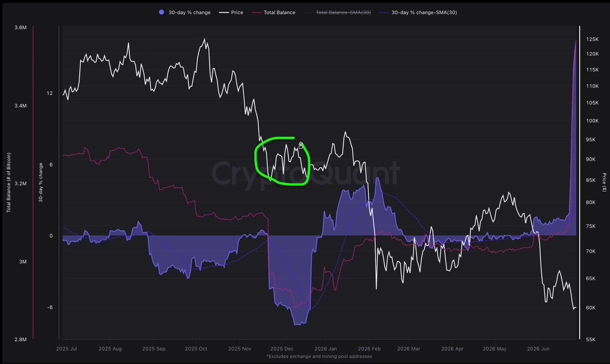610x364 pixels.
Task: Enable the struck-through Total Balance-SMA(30) legend series
Action: click(x=337, y=12)
